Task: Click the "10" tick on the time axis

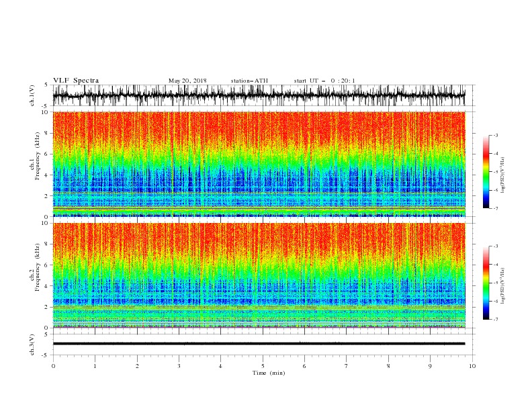Action: coord(472,366)
